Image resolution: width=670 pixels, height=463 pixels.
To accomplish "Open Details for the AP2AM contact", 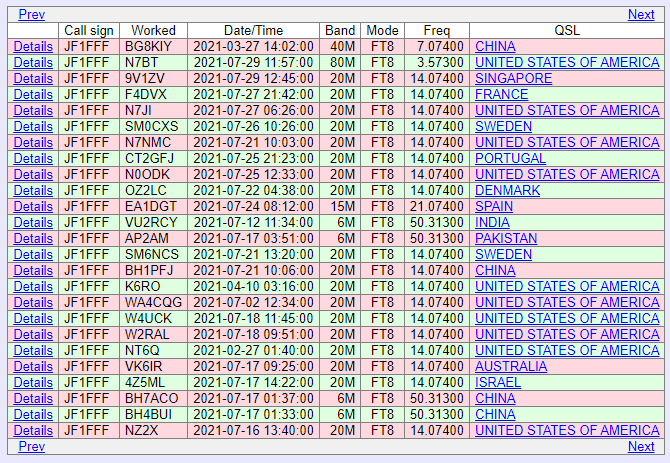I will click(x=33, y=238).
